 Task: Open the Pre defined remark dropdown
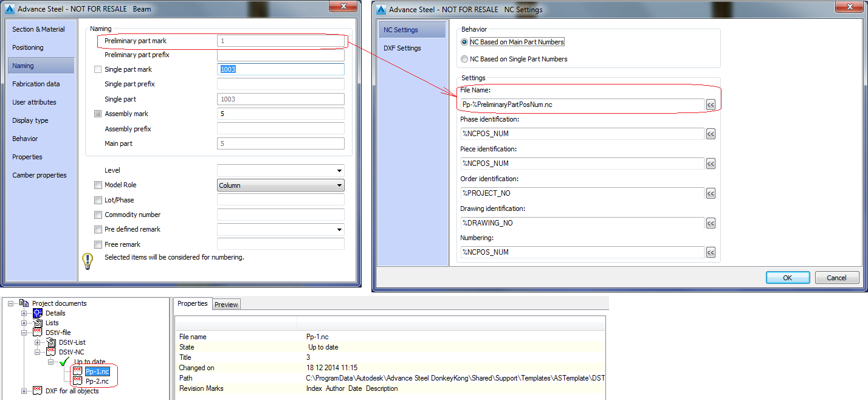coord(339,230)
